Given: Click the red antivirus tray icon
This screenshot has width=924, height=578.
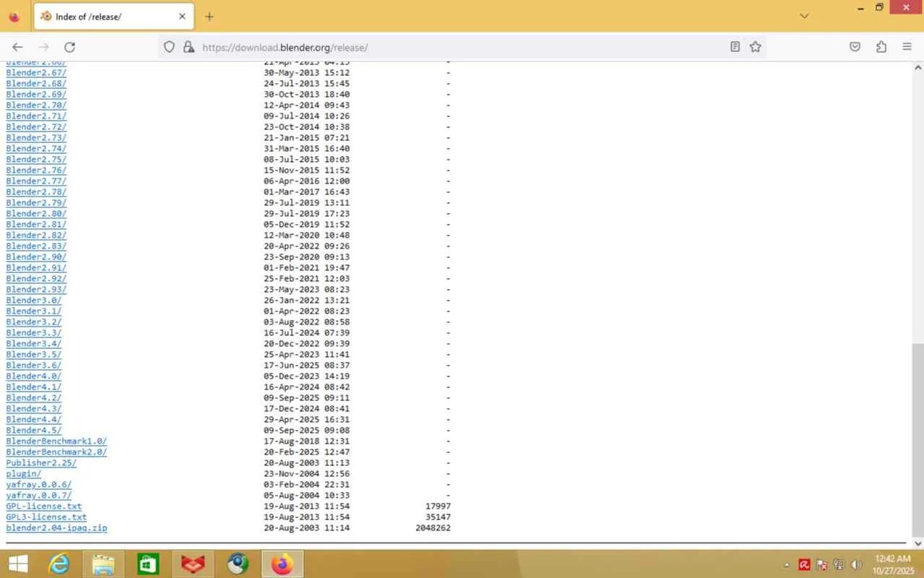Looking at the screenshot, I should tap(804, 565).
